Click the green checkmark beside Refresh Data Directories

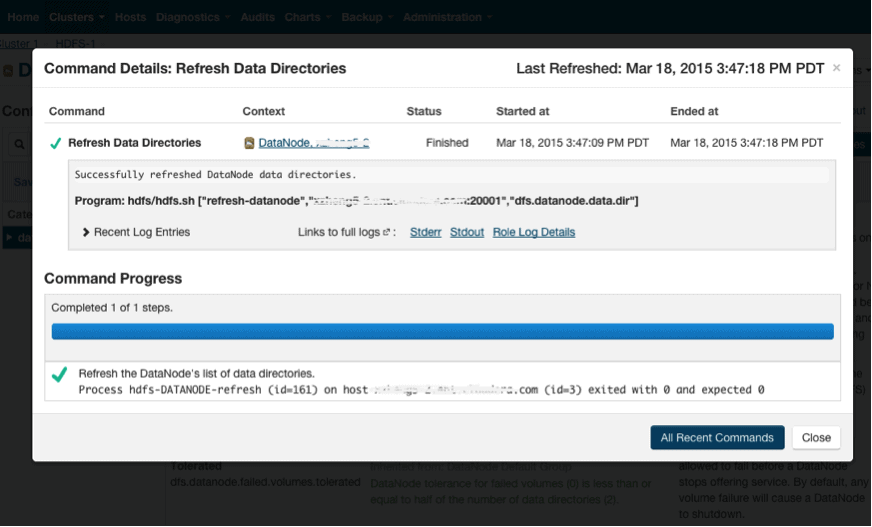point(56,143)
